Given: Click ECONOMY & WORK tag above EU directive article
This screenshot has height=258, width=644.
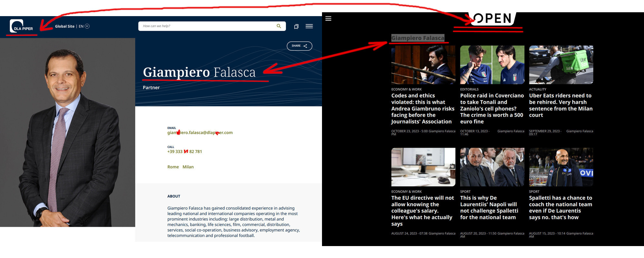Looking at the screenshot, I should pos(406,192).
